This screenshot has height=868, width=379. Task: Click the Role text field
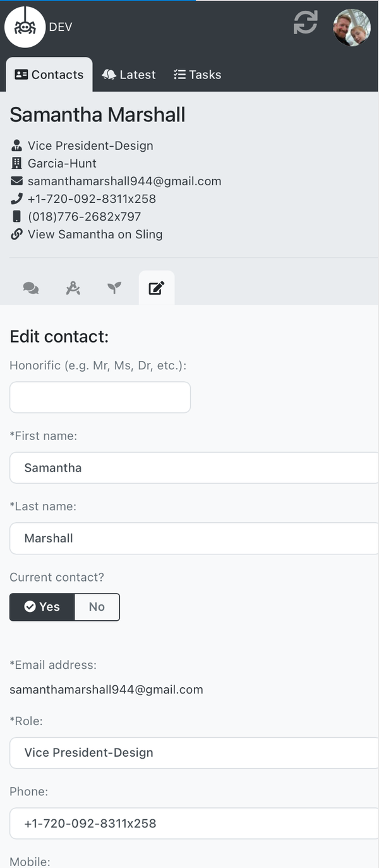click(x=194, y=753)
